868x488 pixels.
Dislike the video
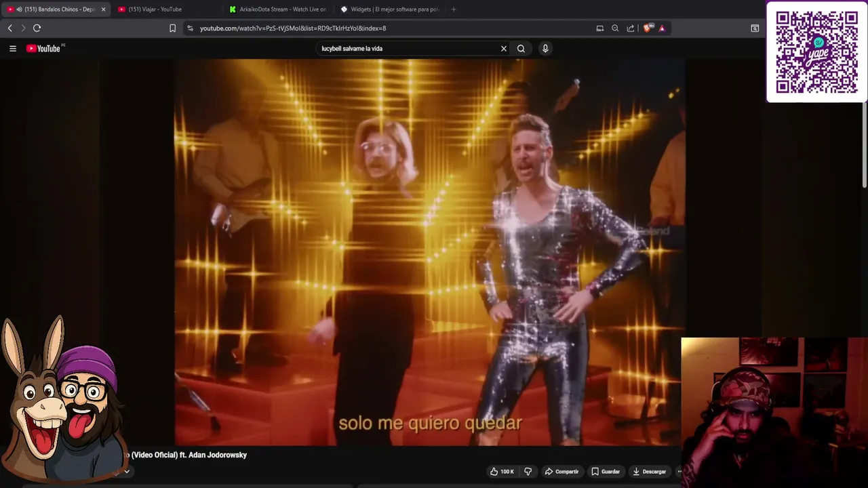tap(528, 471)
